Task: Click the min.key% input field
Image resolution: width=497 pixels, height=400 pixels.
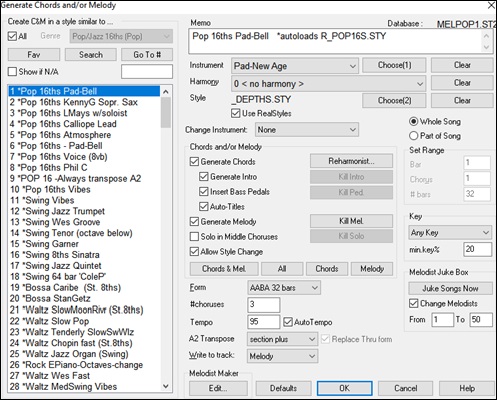Action: pos(477,249)
